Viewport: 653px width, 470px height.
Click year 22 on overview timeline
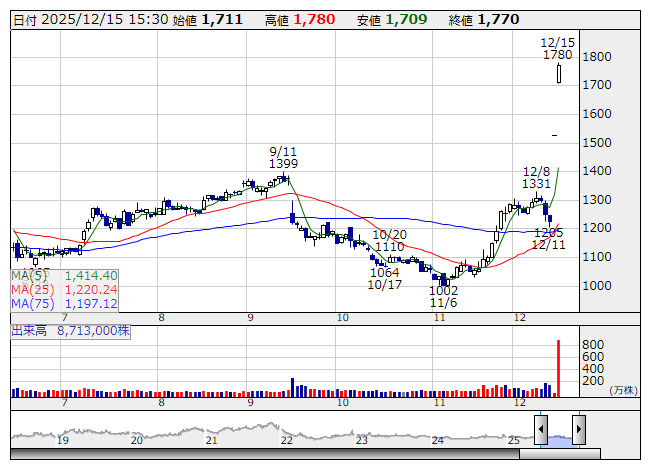click(x=287, y=440)
